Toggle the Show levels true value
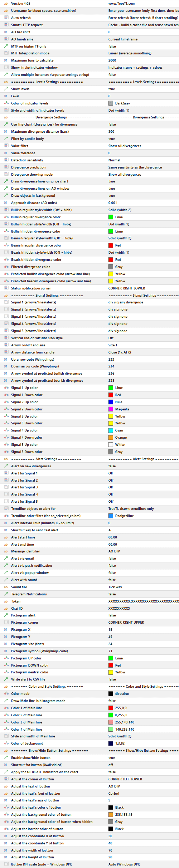Viewport: 179px width, 868px height. click(112, 89)
